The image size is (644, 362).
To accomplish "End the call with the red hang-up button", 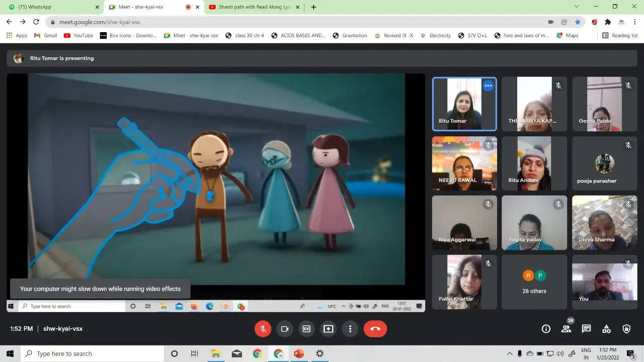I will [x=375, y=329].
